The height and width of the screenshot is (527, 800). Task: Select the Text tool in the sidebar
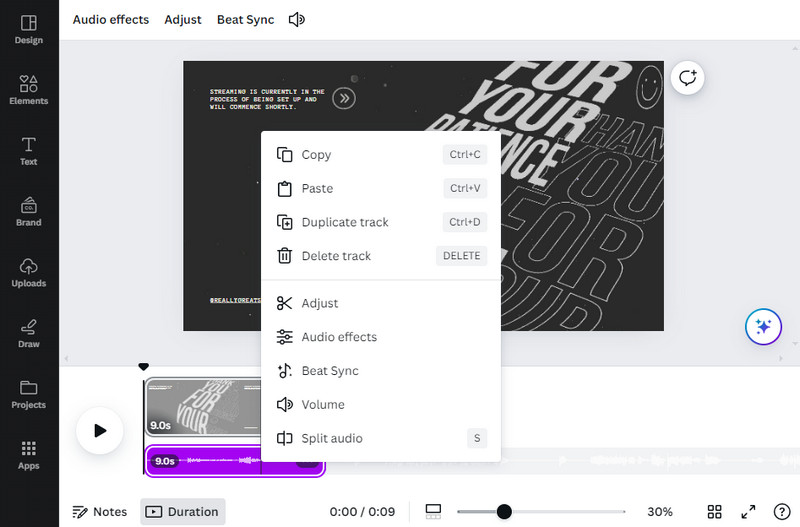click(29, 151)
